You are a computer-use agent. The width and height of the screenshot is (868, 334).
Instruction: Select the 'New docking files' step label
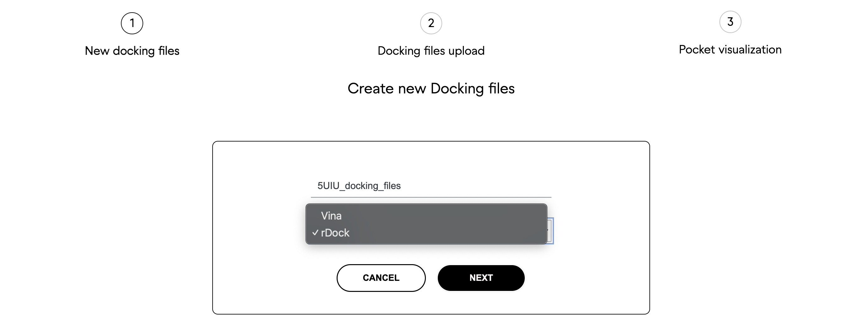click(x=132, y=51)
